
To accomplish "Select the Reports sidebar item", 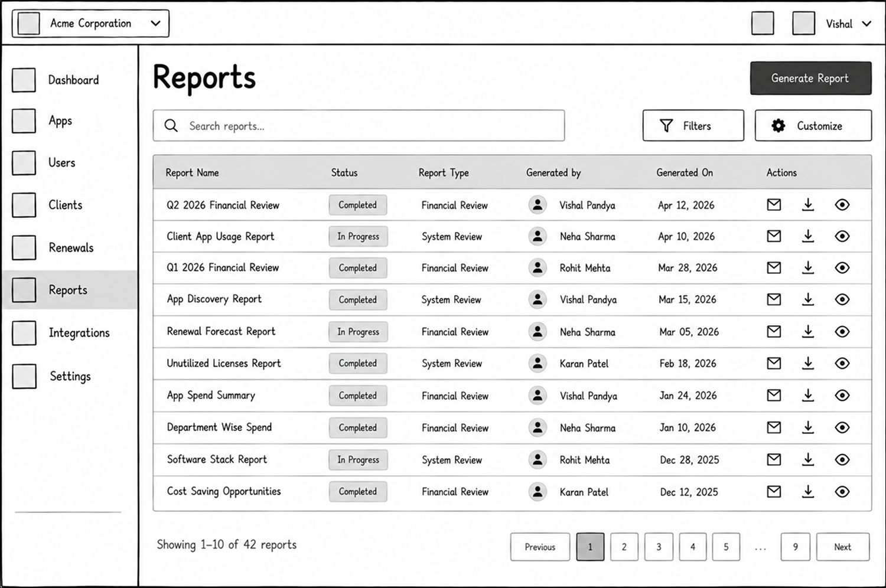I will point(70,290).
